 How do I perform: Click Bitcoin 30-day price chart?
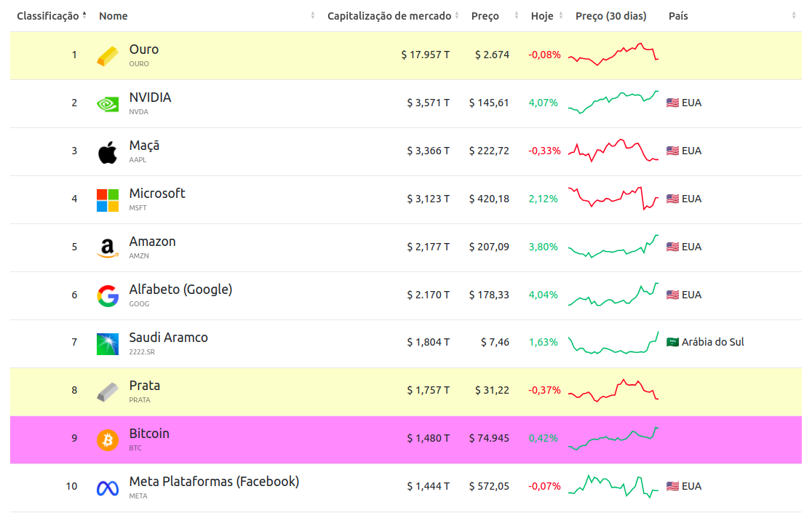pos(613,439)
